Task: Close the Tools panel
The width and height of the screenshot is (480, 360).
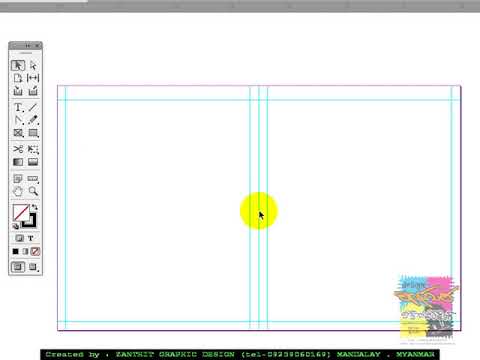Action: tap(37, 46)
